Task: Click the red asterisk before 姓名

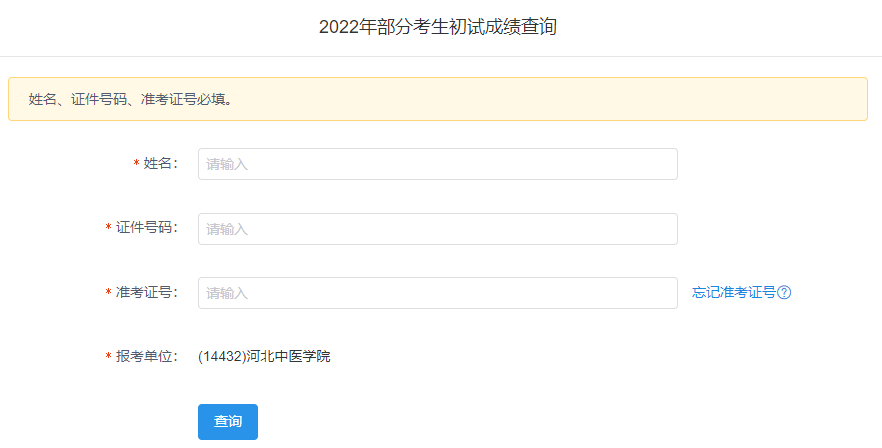Action: point(136,165)
